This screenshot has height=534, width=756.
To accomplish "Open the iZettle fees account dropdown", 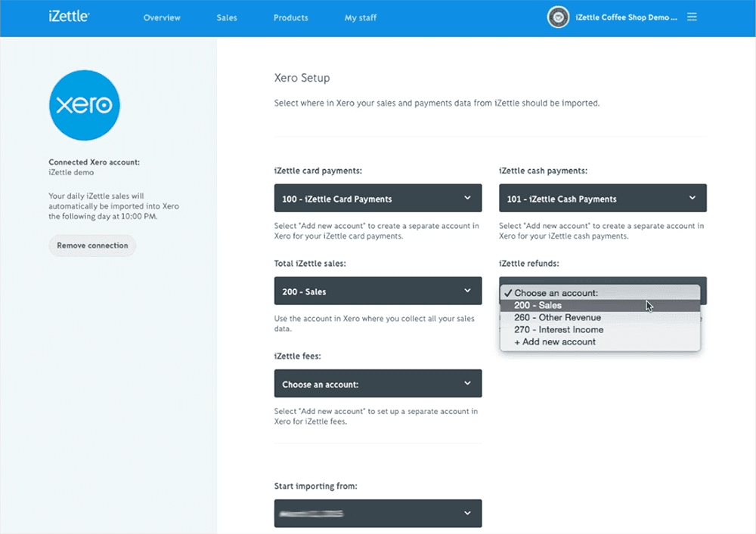I will click(378, 383).
